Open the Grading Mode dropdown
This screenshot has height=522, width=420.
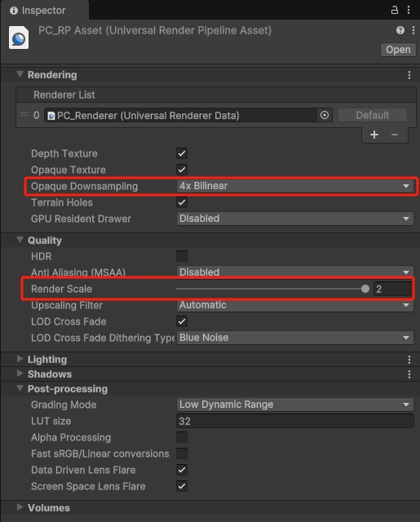(x=295, y=405)
